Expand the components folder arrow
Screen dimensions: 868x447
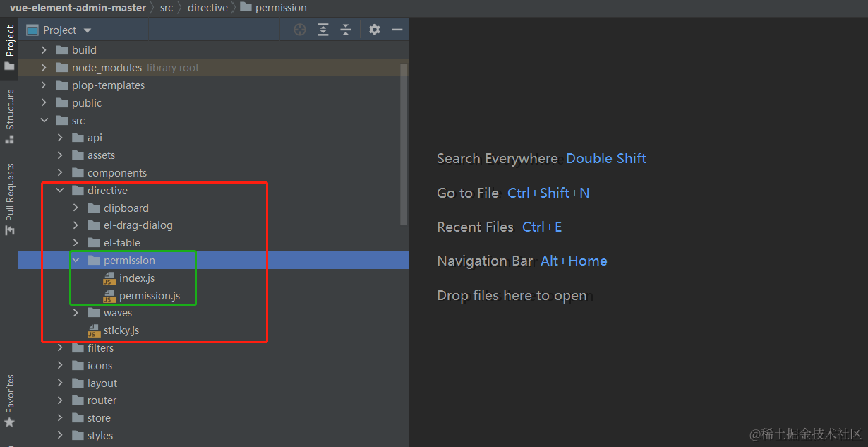pyautogui.click(x=60, y=173)
